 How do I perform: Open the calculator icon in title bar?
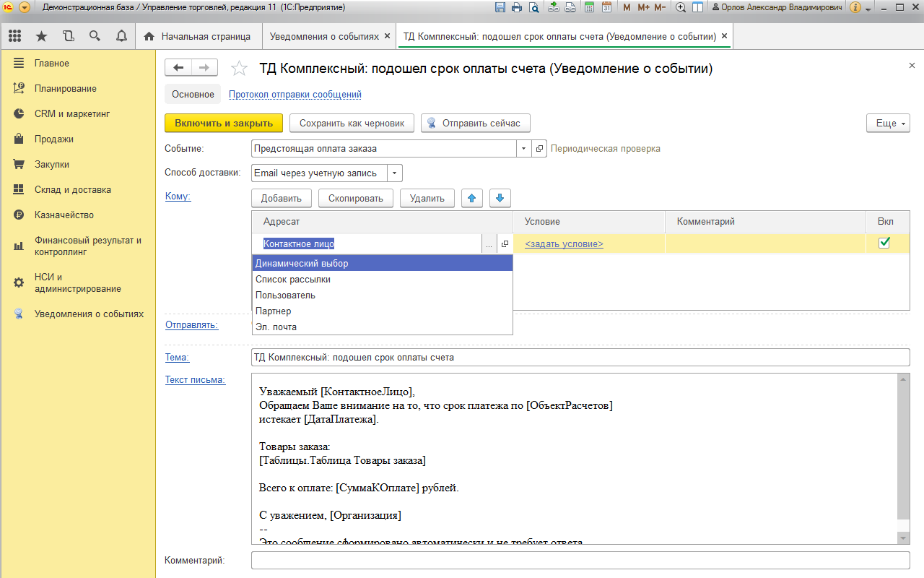[590, 7]
